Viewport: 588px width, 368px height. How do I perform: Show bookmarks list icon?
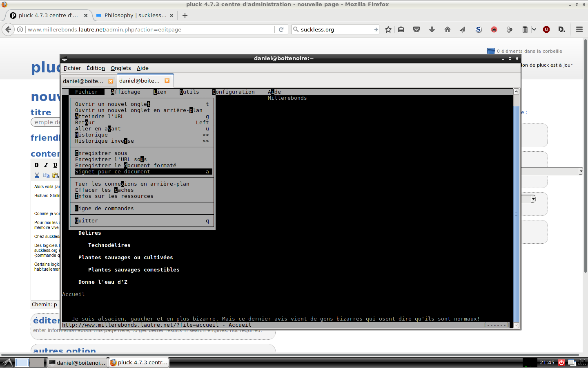(x=401, y=29)
